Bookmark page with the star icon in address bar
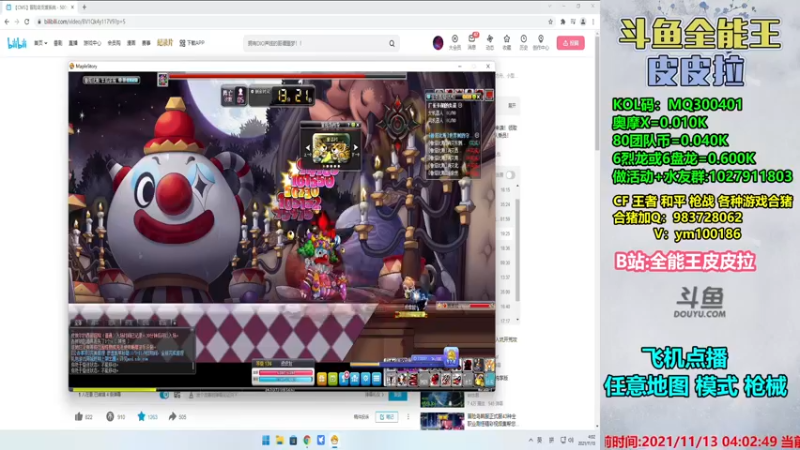 coord(550,21)
